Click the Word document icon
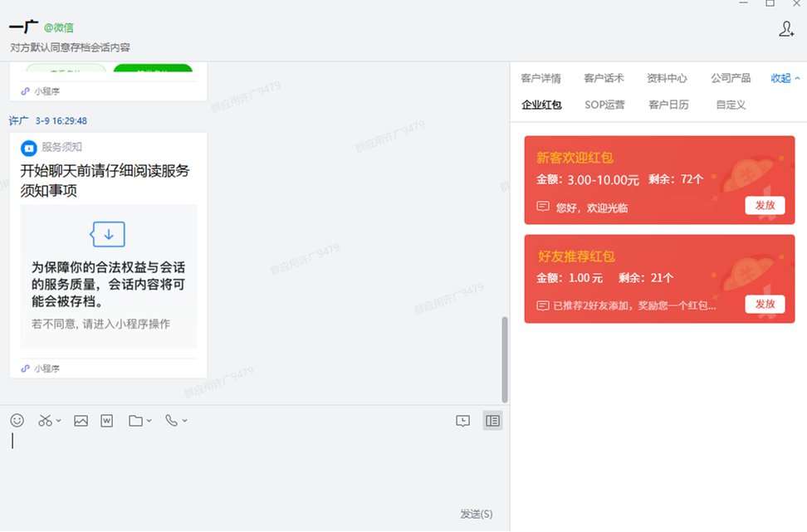This screenshot has height=532, width=807. click(x=106, y=421)
